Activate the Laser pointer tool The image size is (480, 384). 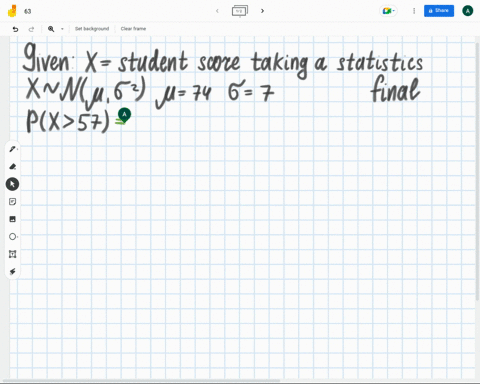click(x=13, y=272)
